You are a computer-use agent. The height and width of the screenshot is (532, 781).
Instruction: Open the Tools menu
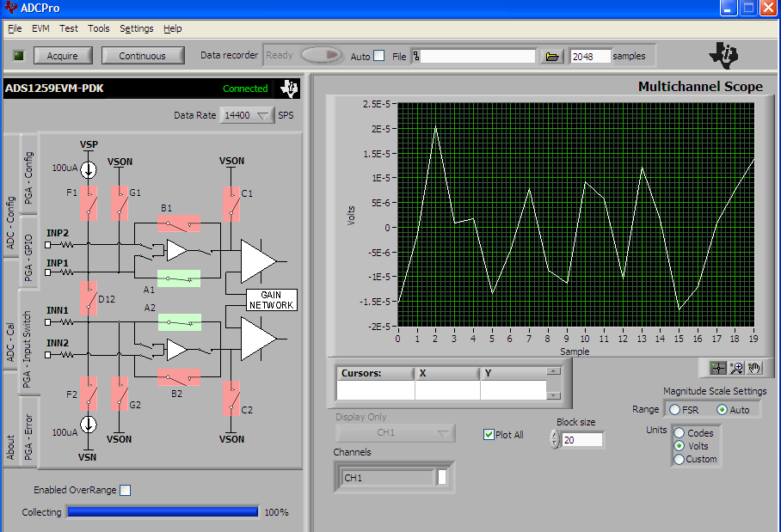99,29
